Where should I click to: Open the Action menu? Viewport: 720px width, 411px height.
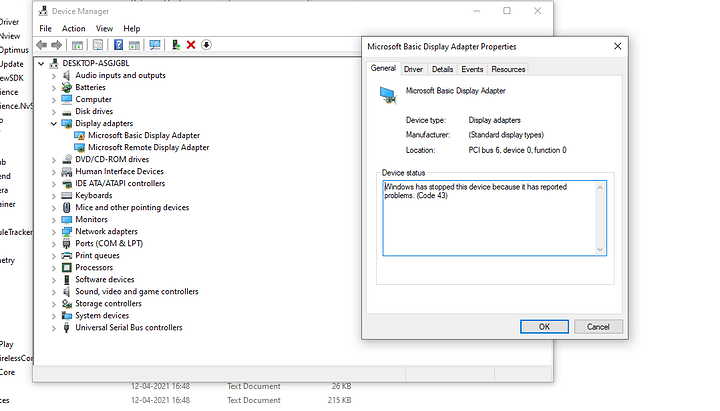pyautogui.click(x=74, y=29)
